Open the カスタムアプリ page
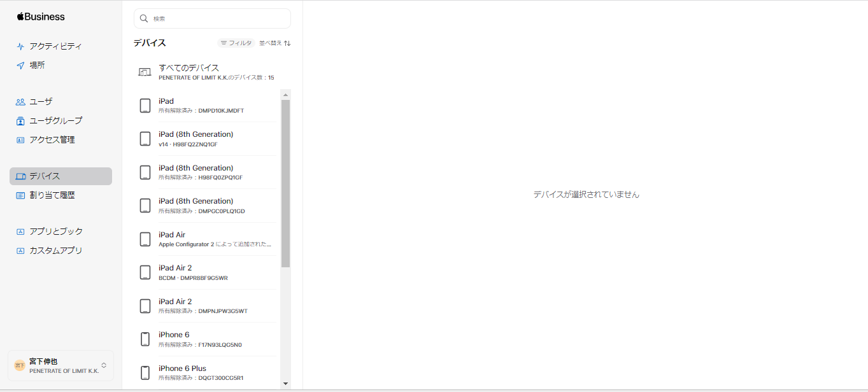Image resolution: width=868 pixels, height=392 pixels. [x=60, y=251]
